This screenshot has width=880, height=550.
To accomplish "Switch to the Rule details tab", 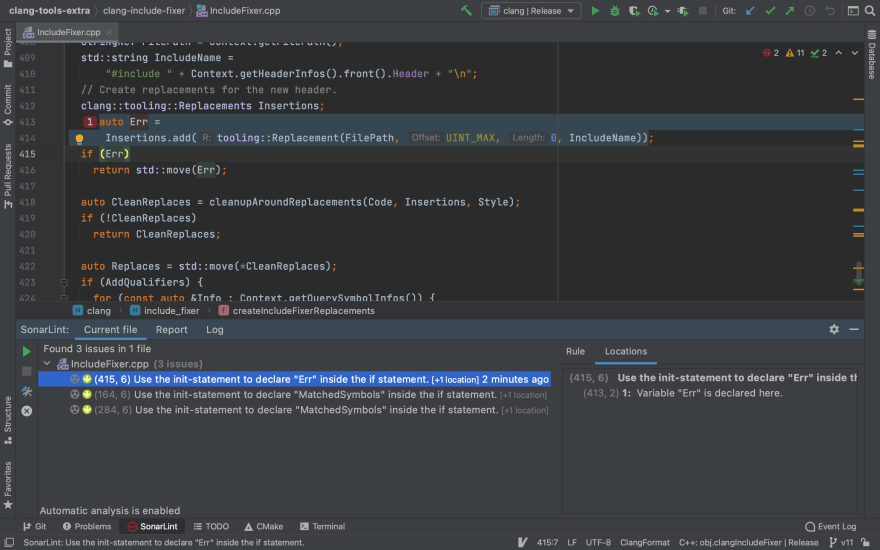I will click(x=575, y=351).
